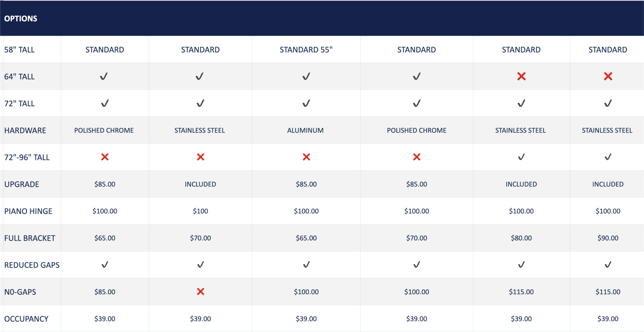Viewport: 644px width, 332px height.
Task: Click the HARDWARE row label
Action: point(25,131)
